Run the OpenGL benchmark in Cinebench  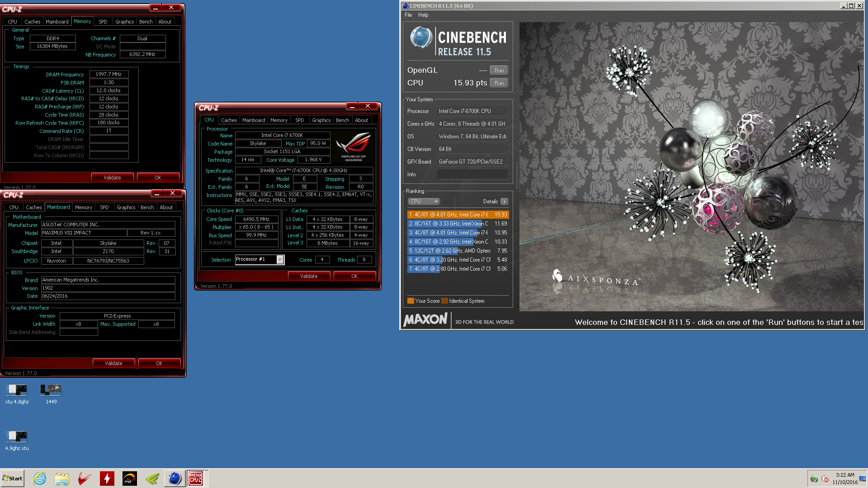[499, 70]
